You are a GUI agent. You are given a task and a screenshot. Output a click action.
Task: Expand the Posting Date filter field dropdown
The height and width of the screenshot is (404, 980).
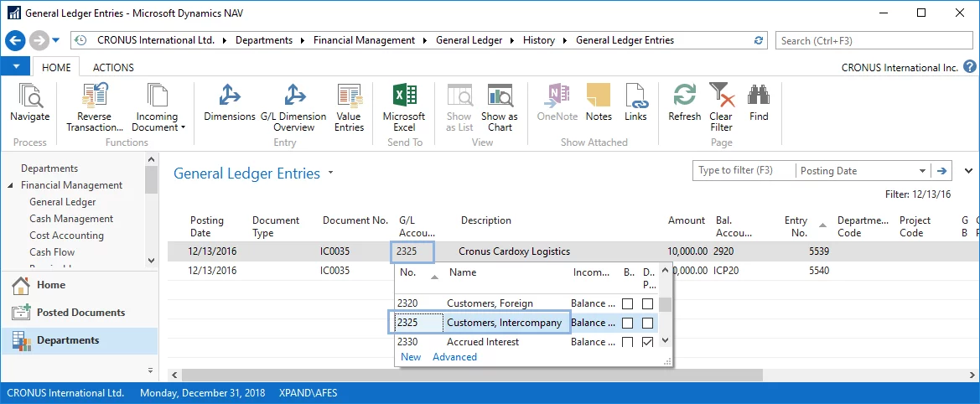[922, 171]
